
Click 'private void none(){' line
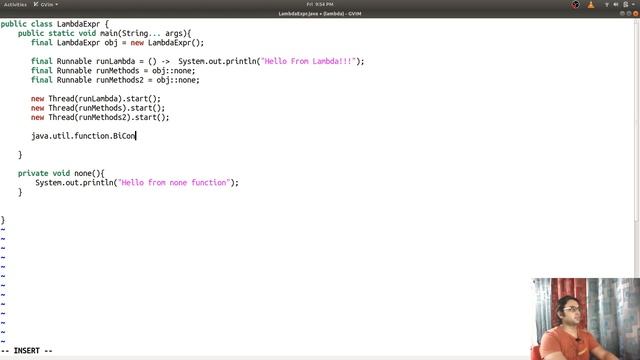[x=61, y=173]
